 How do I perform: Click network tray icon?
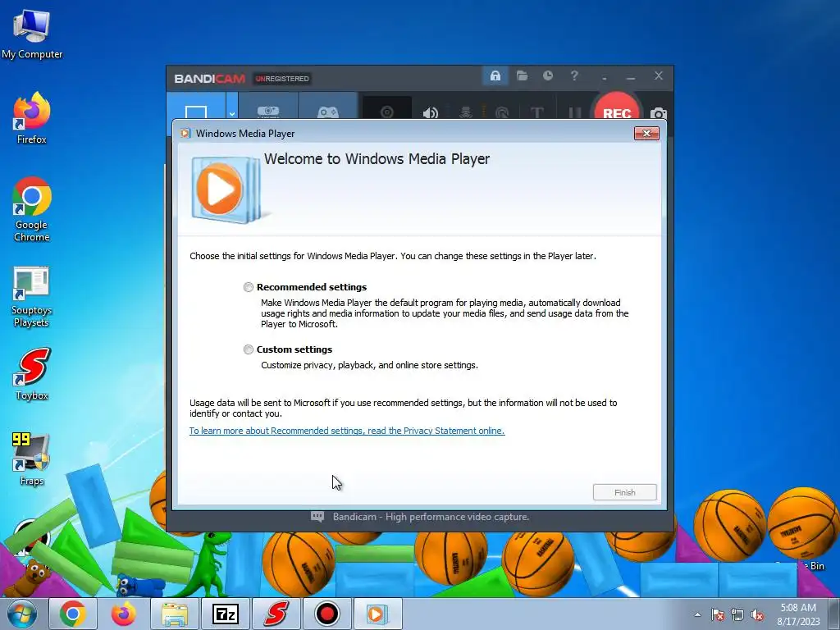[x=737, y=614]
